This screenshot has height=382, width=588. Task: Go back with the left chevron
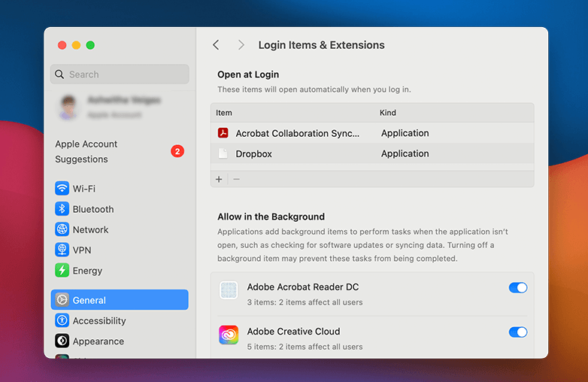[216, 45]
